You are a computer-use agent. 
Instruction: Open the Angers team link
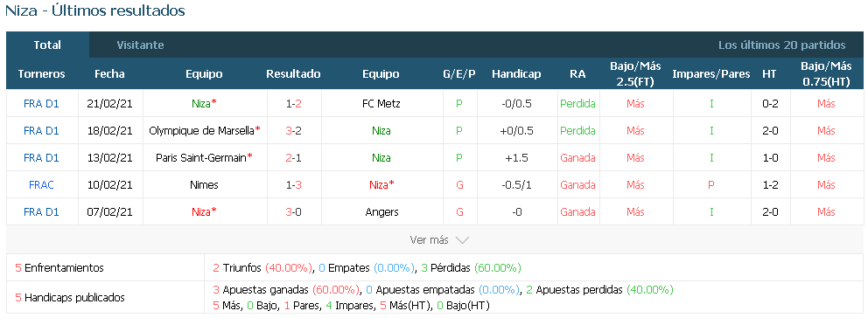[381, 211]
